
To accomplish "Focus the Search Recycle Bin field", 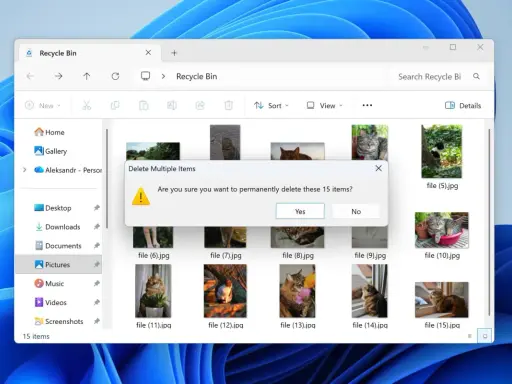I will coord(429,77).
